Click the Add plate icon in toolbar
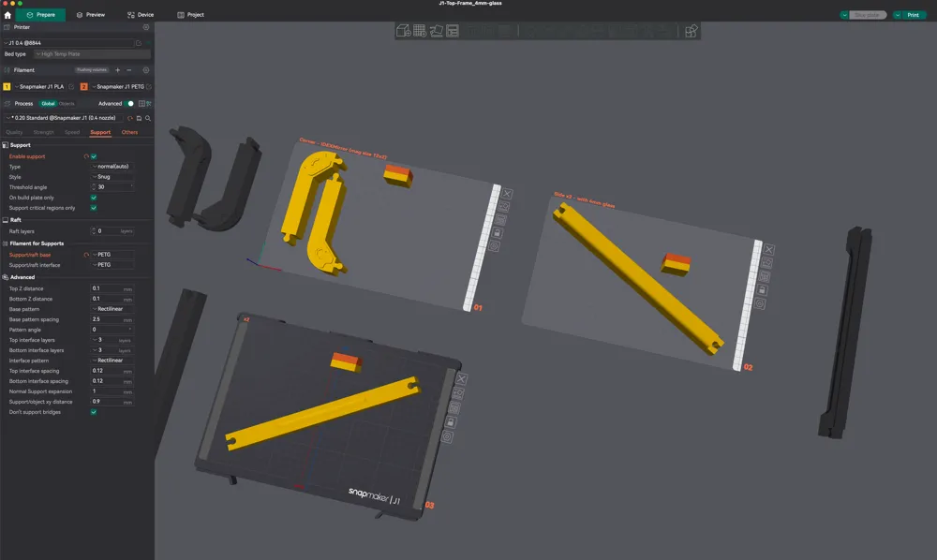937x560 pixels. [x=420, y=31]
